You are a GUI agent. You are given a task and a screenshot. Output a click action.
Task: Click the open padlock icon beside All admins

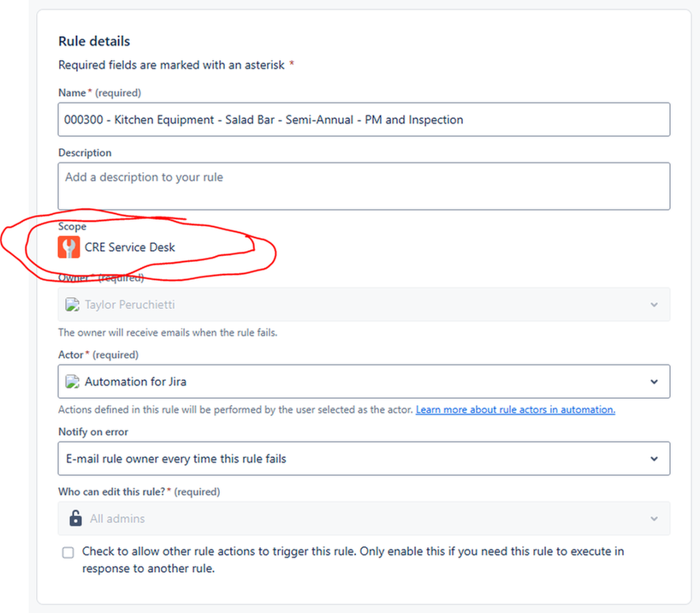point(76,518)
